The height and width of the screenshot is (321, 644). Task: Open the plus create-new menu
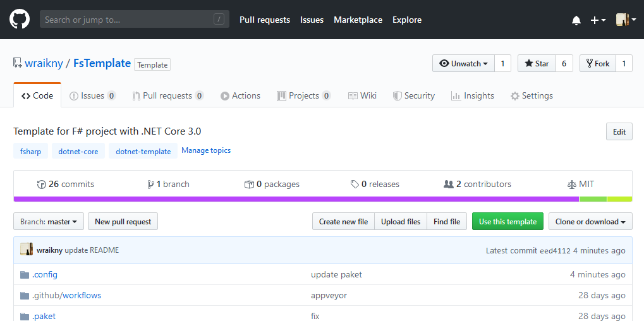598,20
